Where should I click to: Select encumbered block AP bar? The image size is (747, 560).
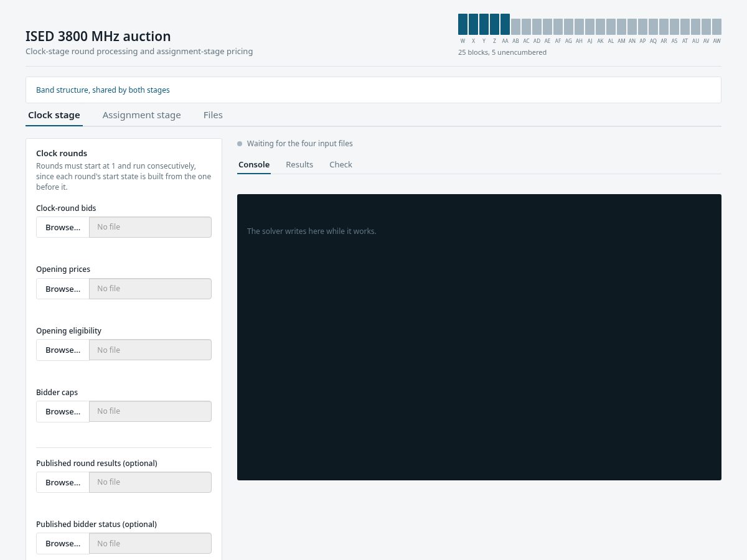642,27
